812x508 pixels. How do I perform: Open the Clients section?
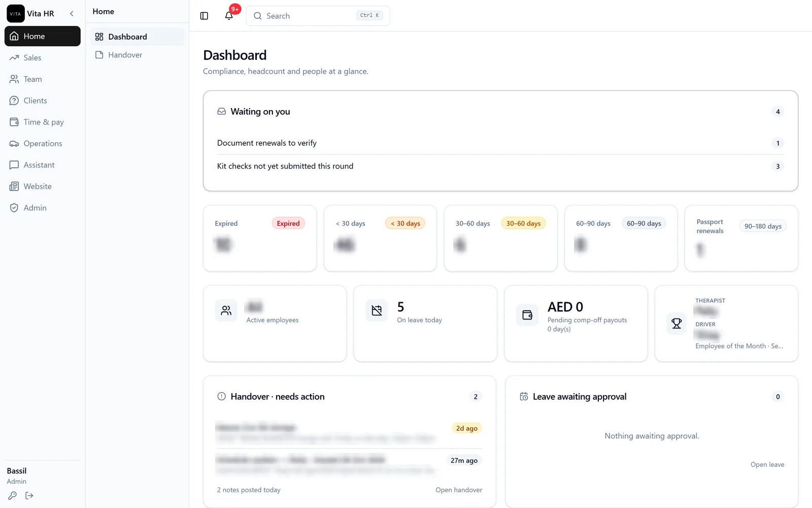point(43,101)
